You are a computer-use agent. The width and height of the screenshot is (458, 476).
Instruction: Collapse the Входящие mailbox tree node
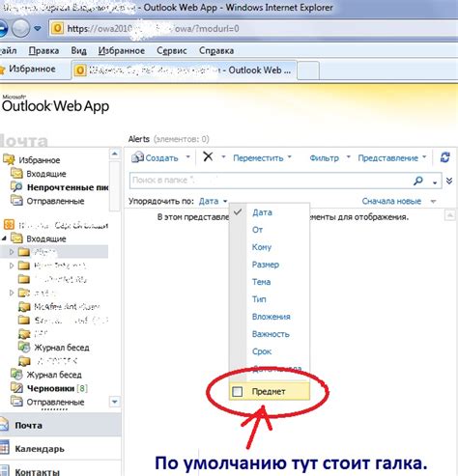pos(4,238)
